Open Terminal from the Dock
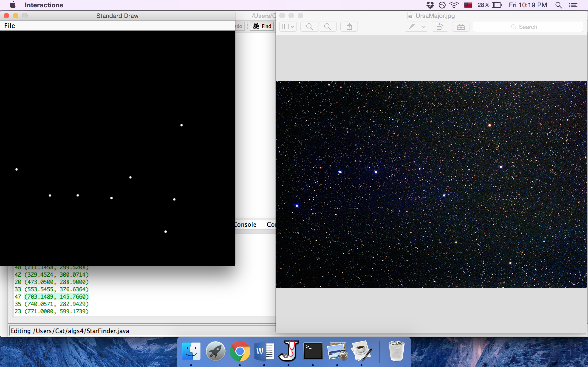Screen dimensions: 588x367 (x=313, y=351)
